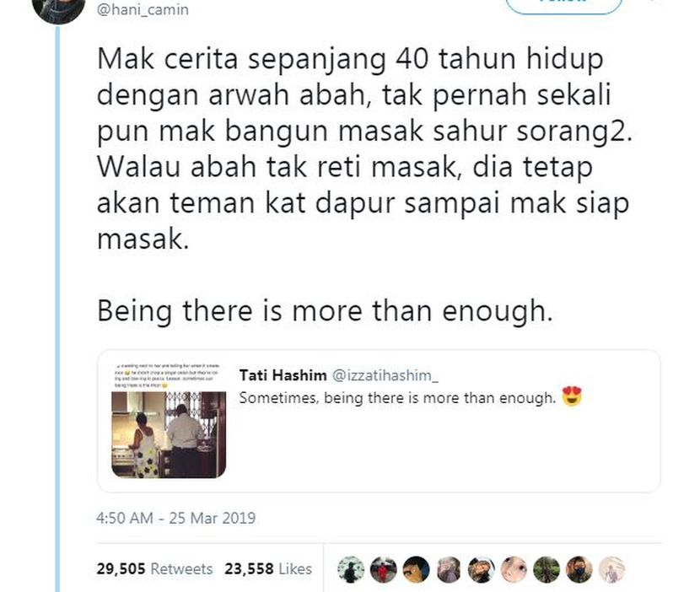This screenshot has height=592, width=700.
Task: Open the @hani_camin profile handle
Action: tap(143, 9)
